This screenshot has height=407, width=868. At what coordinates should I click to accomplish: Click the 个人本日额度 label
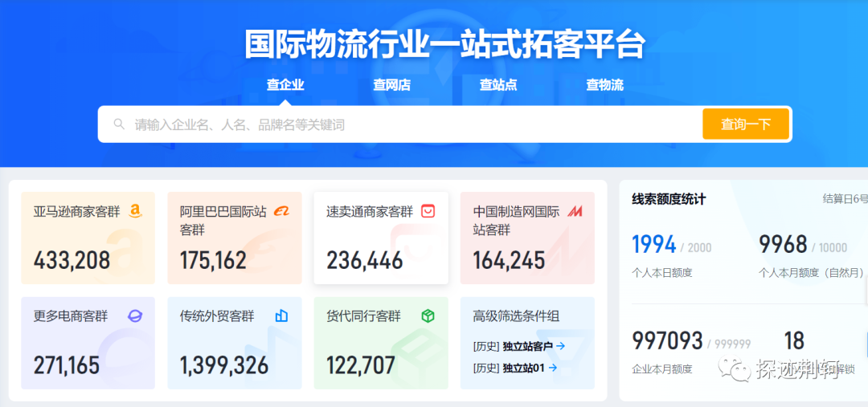[x=662, y=273]
